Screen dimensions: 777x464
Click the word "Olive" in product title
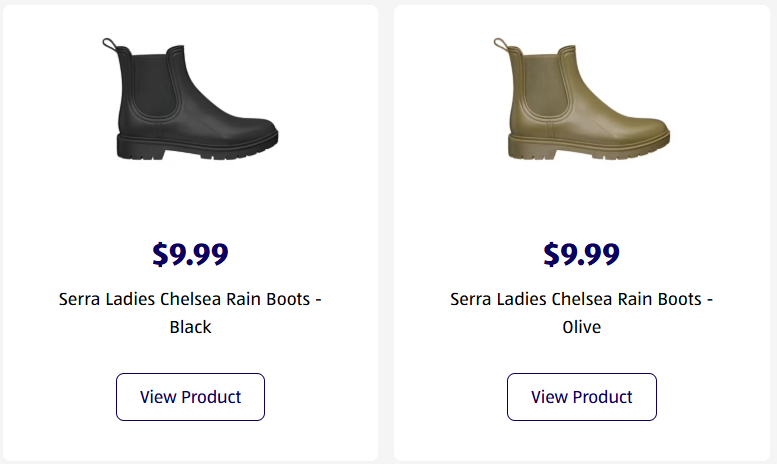pos(582,327)
